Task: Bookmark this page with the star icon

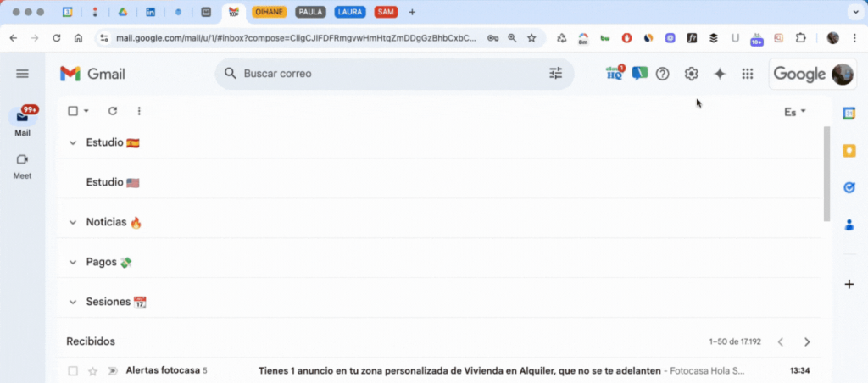Action: (531, 38)
